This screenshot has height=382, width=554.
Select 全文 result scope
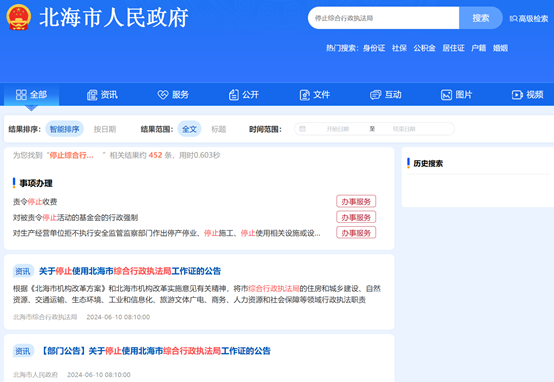(x=189, y=129)
